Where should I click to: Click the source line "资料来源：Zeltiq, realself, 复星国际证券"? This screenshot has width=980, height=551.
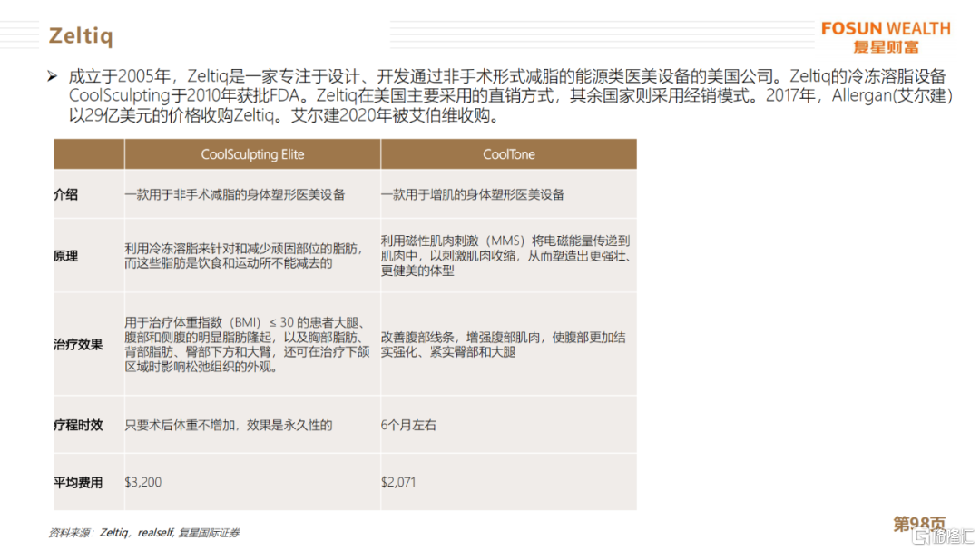[x=144, y=533]
